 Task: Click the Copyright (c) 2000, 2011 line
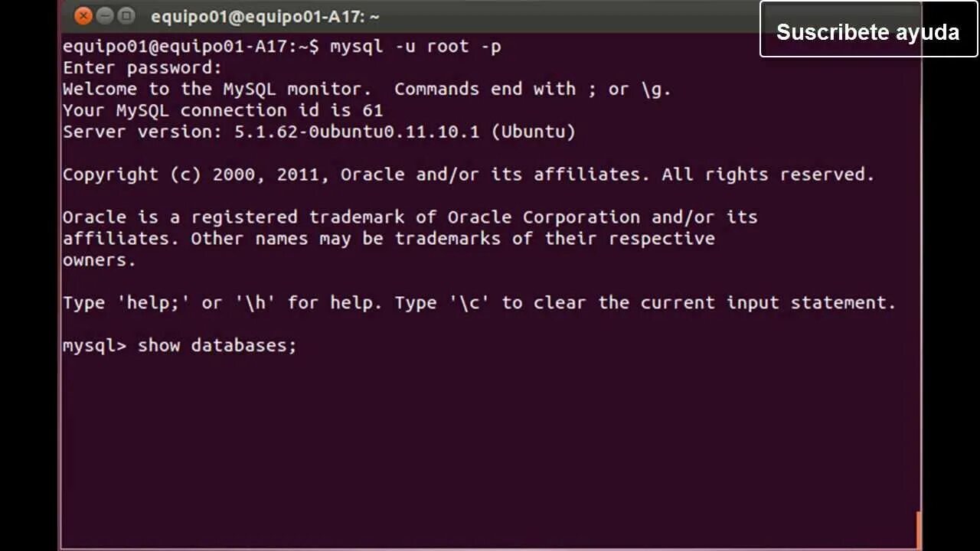point(469,174)
